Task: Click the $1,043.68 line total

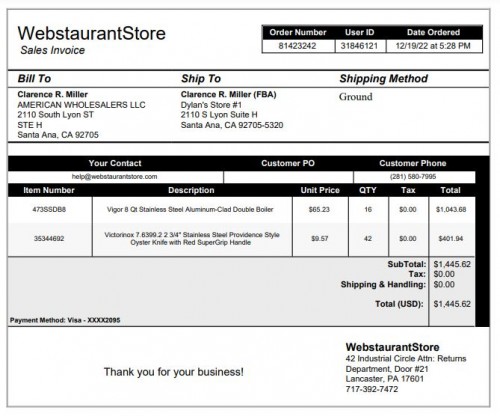Action: tap(451, 210)
